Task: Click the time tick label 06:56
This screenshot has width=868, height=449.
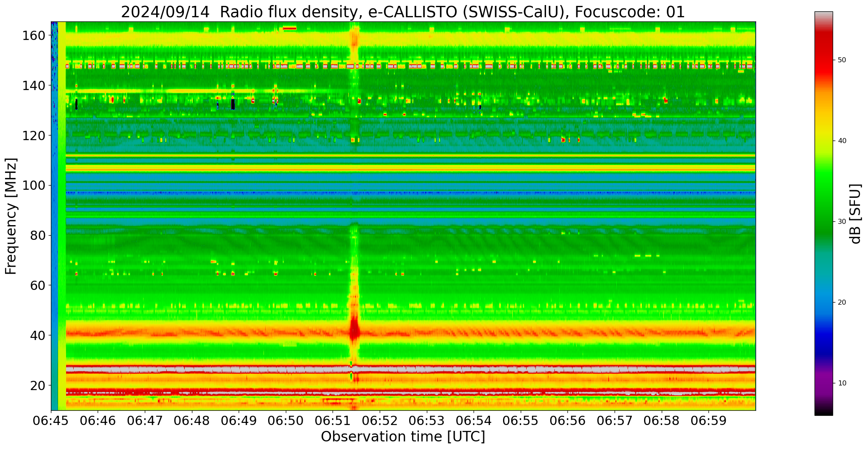Action: tap(568, 421)
